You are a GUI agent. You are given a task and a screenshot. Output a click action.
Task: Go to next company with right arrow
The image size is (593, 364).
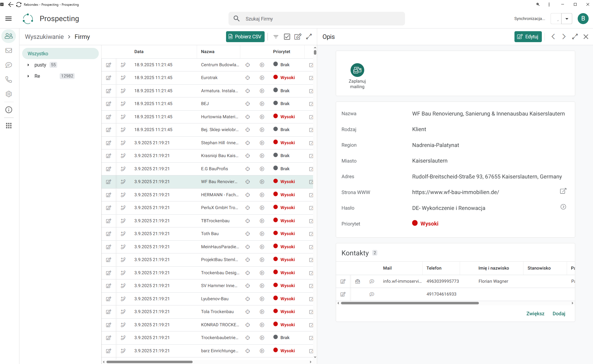[564, 37]
